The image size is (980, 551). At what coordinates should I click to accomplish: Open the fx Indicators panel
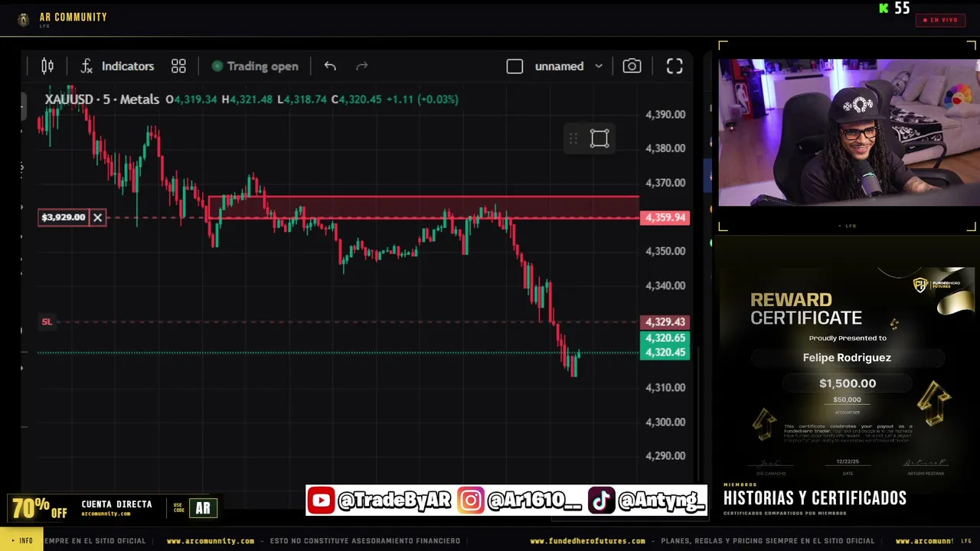117,67
